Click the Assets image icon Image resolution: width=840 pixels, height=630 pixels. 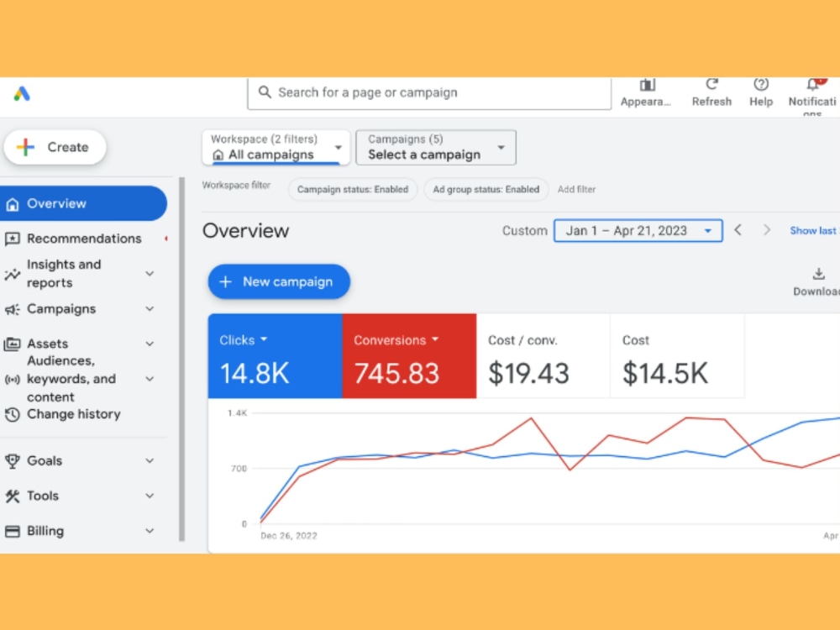point(13,344)
